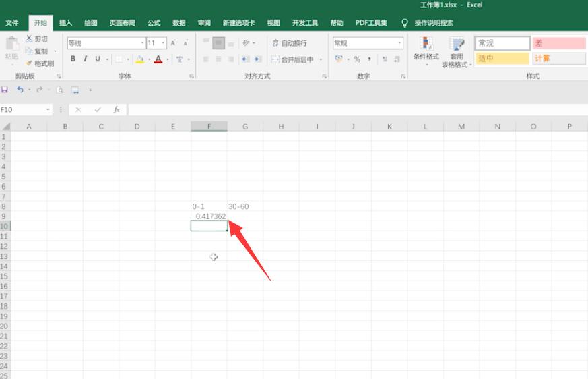This screenshot has height=379, width=588.
Task: Click the increase decimal icon
Action: (x=385, y=59)
